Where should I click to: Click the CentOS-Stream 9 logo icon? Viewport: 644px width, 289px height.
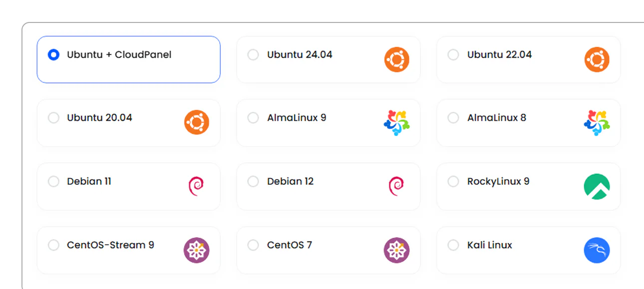(x=196, y=250)
